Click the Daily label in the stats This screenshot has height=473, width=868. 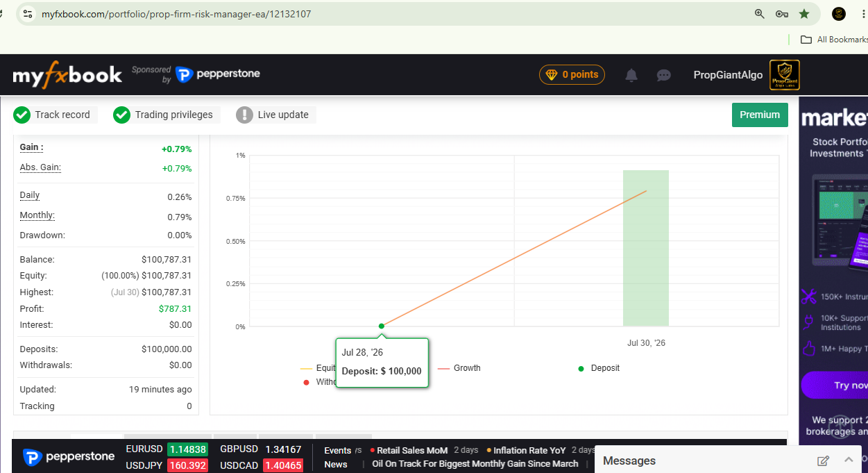click(x=30, y=195)
